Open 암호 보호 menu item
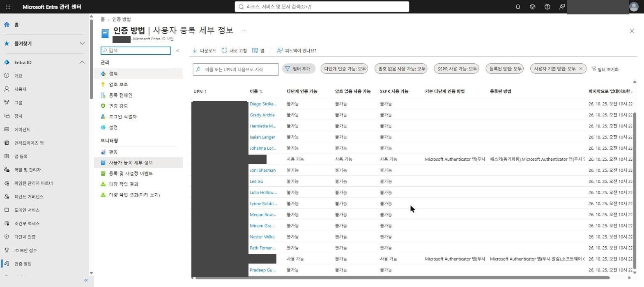This screenshot has width=644, height=287. tap(118, 84)
